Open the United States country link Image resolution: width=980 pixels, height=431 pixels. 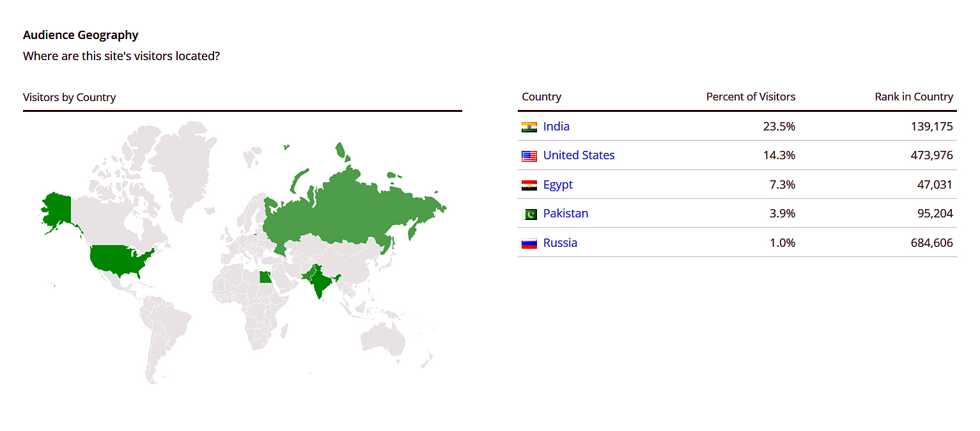579,155
